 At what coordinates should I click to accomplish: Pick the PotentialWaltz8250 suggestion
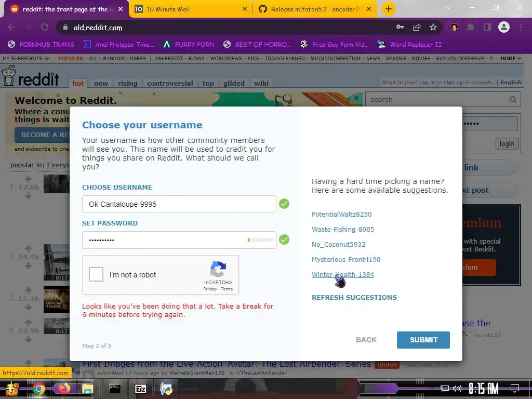[x=342, y=214]
